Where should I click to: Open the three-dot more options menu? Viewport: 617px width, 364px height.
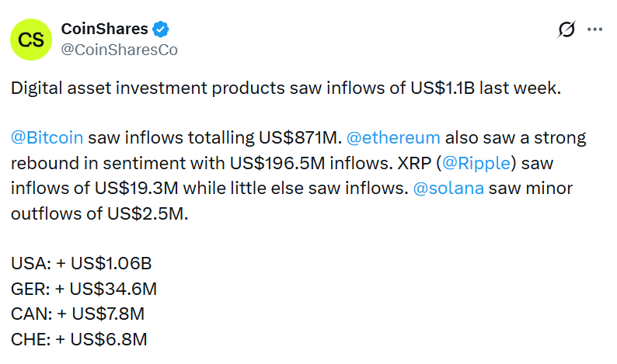(594, 29)
